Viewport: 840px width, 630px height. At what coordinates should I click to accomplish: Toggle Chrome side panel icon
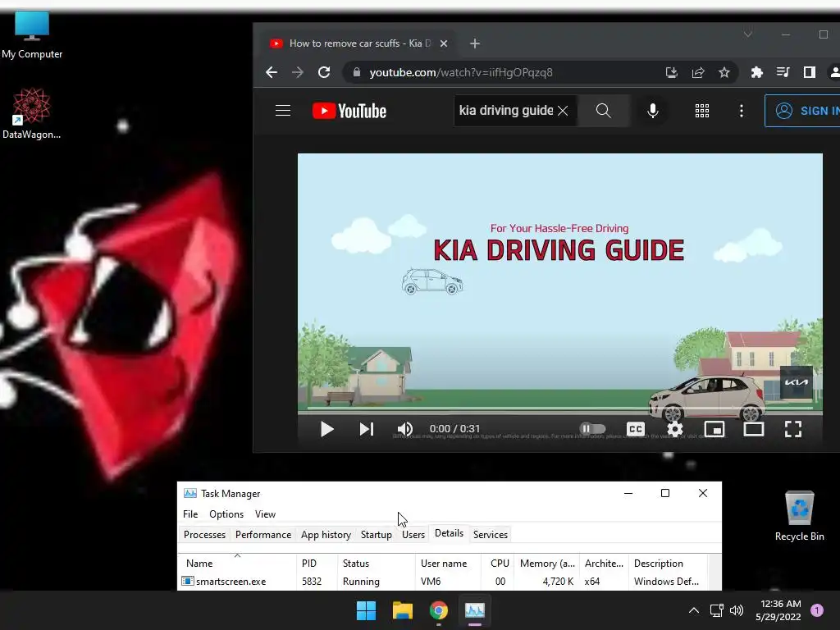(810, 72)
